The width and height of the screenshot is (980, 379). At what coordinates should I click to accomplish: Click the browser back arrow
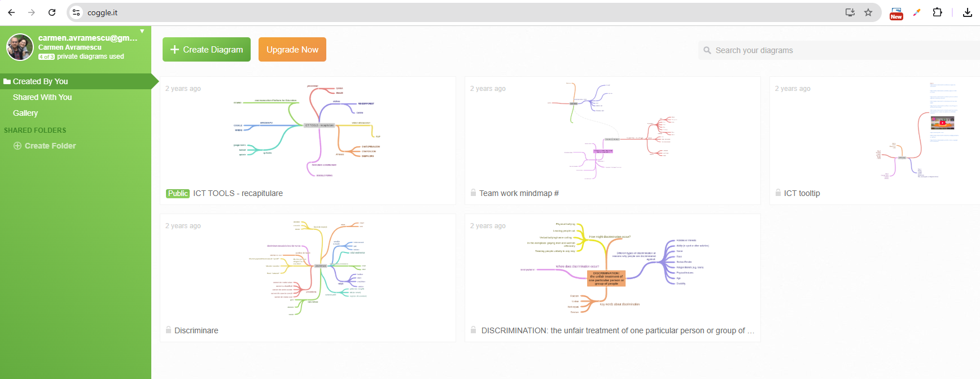click(11, 12)
